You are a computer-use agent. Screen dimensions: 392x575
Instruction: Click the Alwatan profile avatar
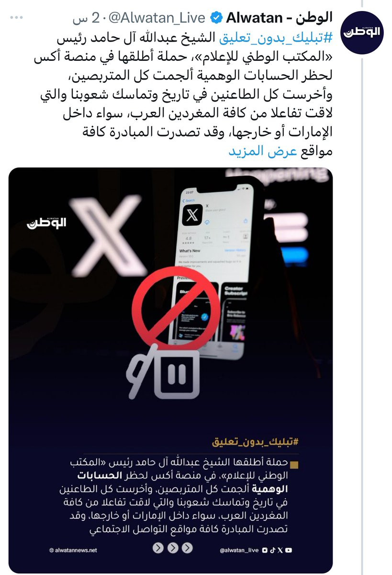362,32
